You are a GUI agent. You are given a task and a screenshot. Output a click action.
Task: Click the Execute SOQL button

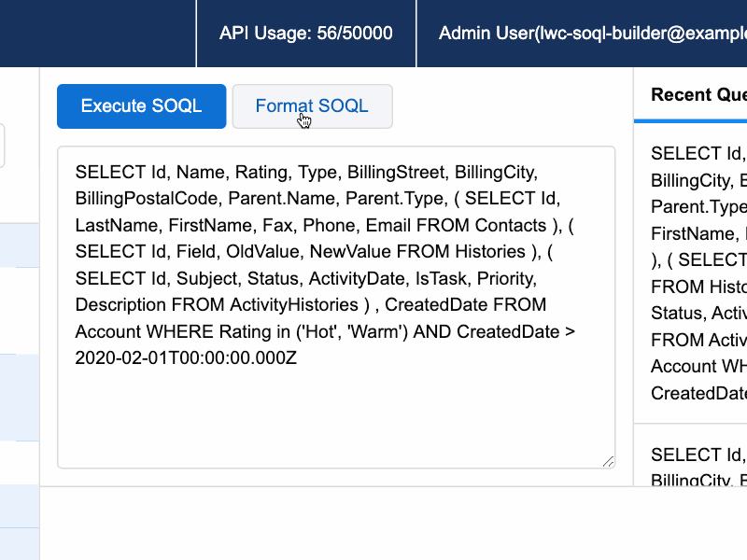pyautogui.click(x=141, y=105)
